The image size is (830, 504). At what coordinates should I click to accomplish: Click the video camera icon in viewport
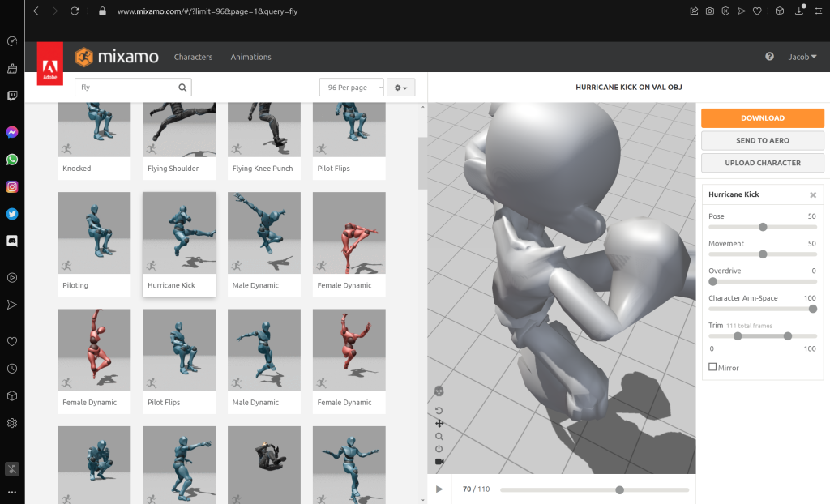click(x=439, y=461)
